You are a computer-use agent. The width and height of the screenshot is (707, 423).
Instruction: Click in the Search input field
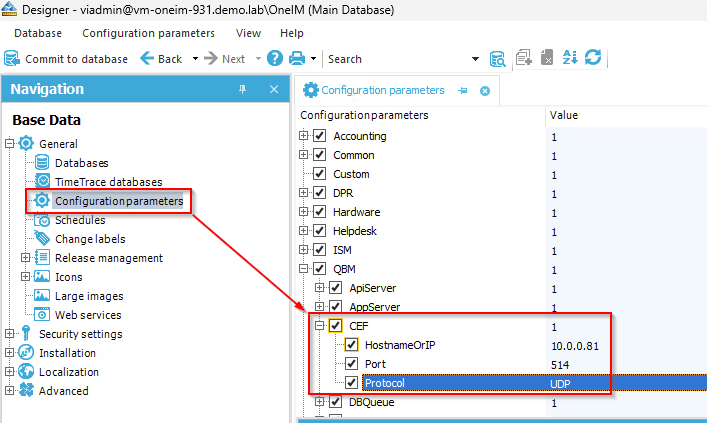pyautogui.click(x=399, y=59)
